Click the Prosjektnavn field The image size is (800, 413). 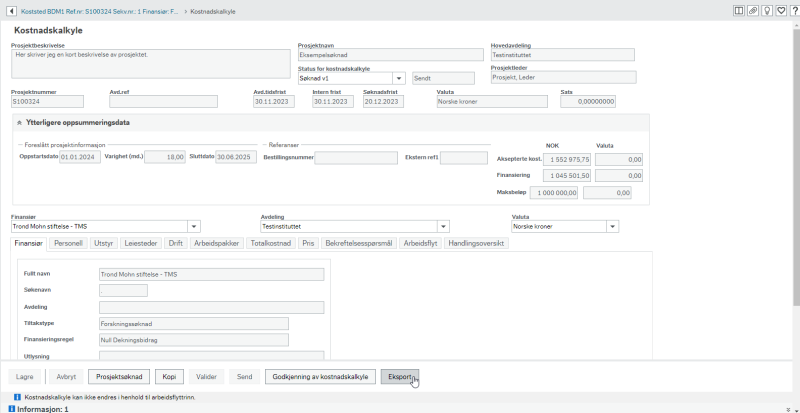point(390,55)
